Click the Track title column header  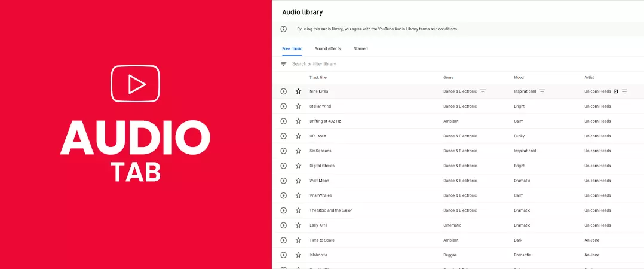[318, 78]
